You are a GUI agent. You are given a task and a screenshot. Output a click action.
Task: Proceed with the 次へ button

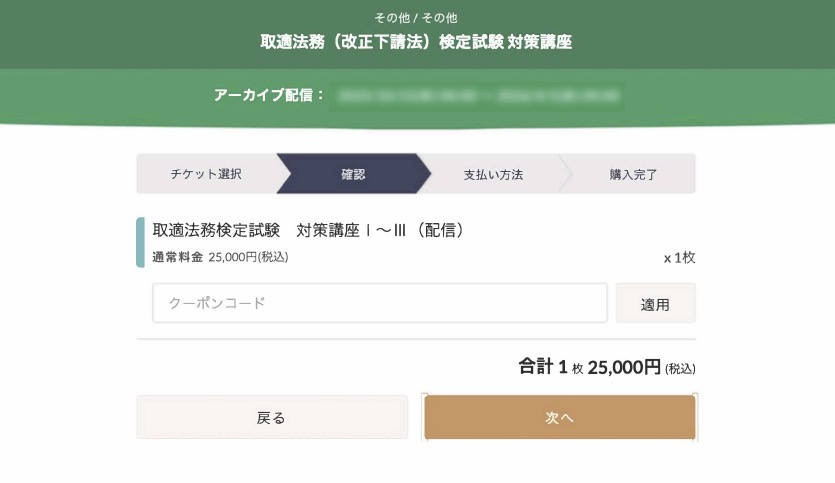point(559,418)
